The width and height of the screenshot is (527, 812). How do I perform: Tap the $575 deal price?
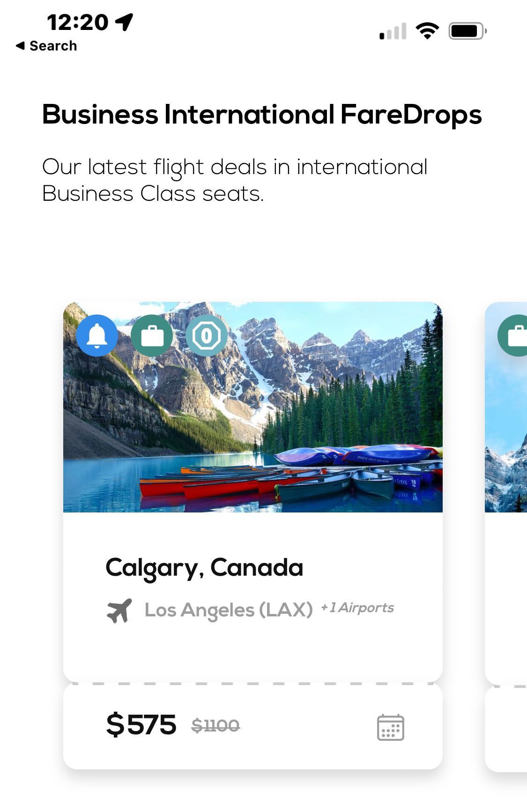(141, 724)
